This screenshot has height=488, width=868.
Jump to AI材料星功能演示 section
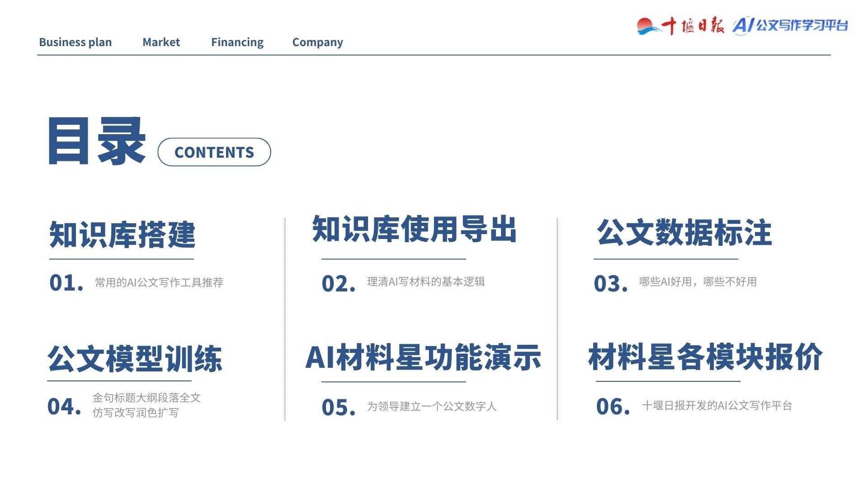pyautogui.click(x=423, y=357)
